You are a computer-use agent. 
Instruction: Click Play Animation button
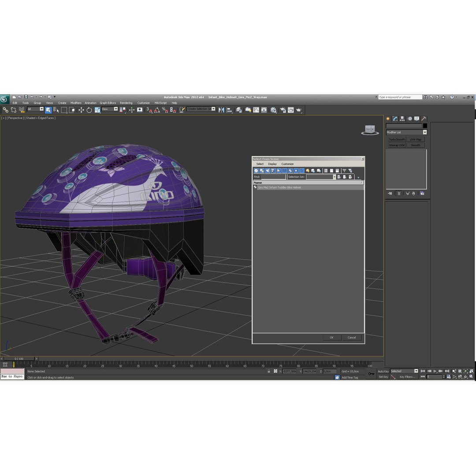point(435,371)
